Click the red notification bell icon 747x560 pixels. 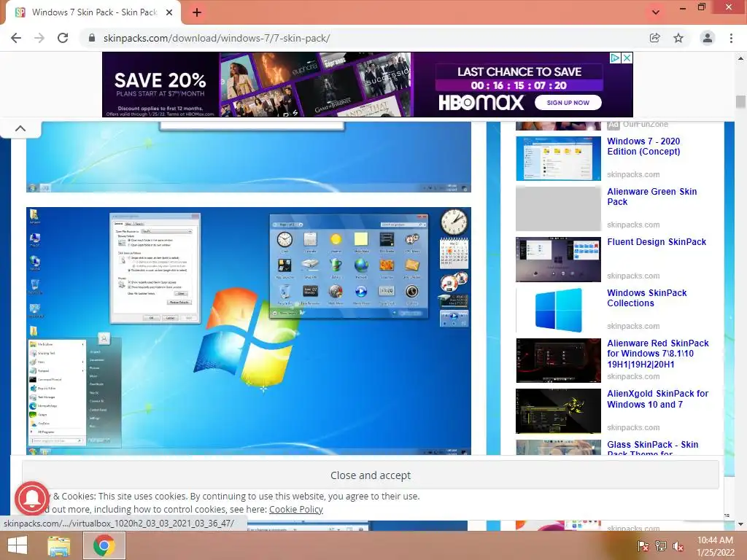[32, 498]
